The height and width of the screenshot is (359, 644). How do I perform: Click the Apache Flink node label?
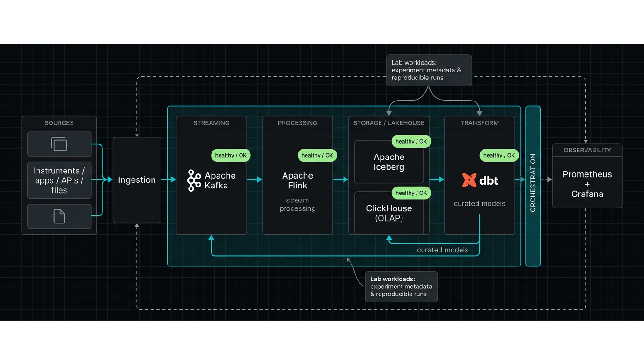coord(298,180)
